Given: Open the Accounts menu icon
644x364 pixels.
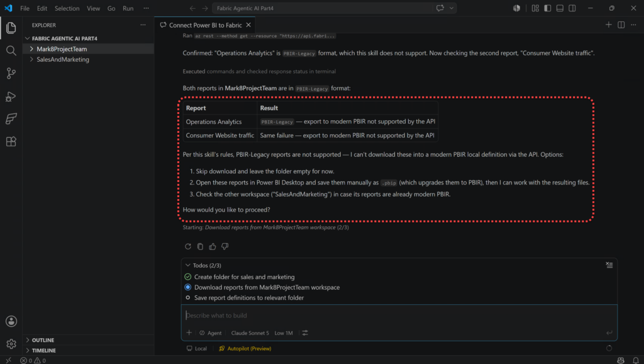Looking at the screenshot, I should click(x=11, y=321).
